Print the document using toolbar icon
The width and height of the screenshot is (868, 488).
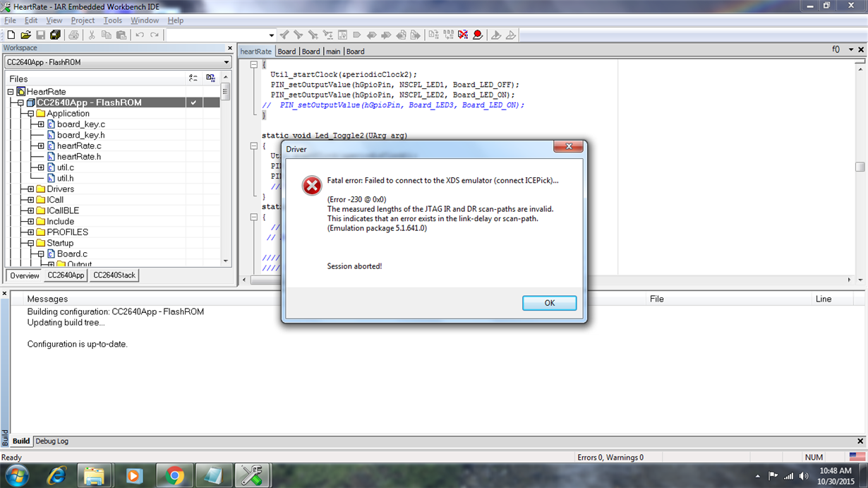[x=73, y=35]
